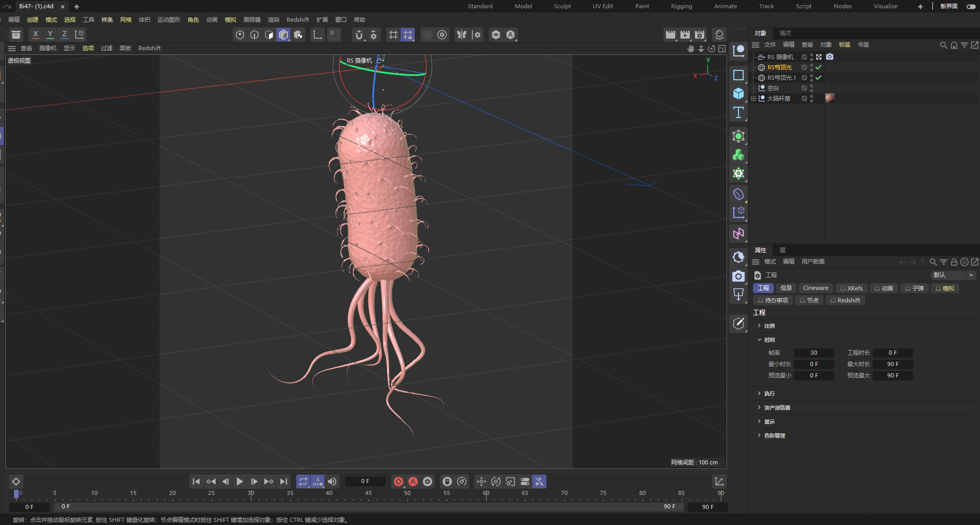The image size is (980, 525).
Task: Open the Cineware project tab
Action: (815, 288)
